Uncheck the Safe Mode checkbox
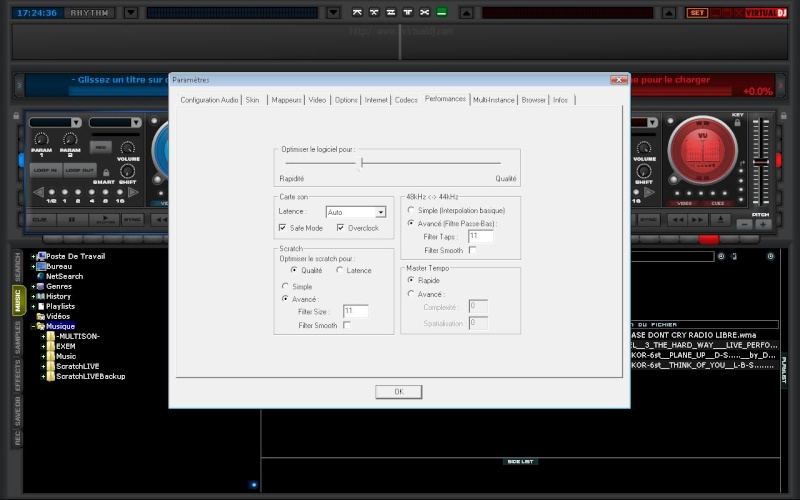 283,228
